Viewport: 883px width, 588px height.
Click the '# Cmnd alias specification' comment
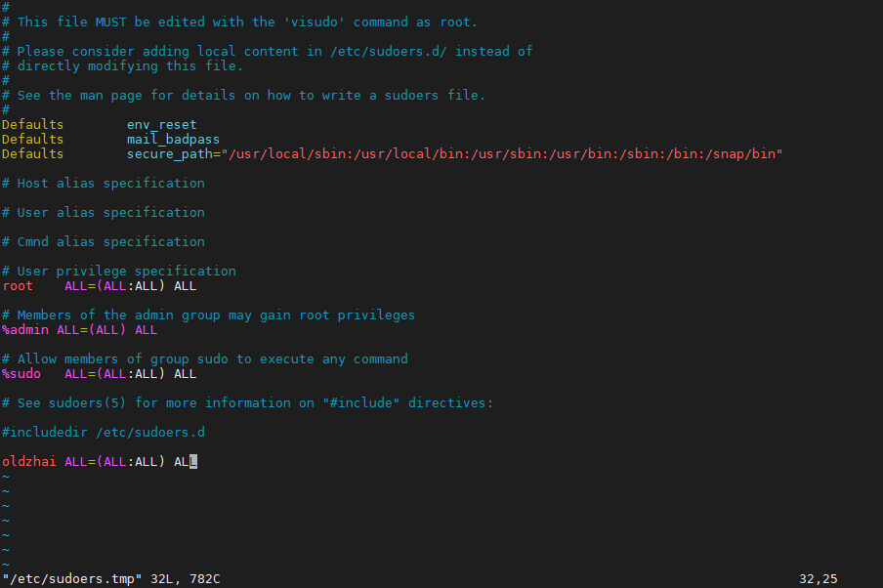(x=104, y=241)
